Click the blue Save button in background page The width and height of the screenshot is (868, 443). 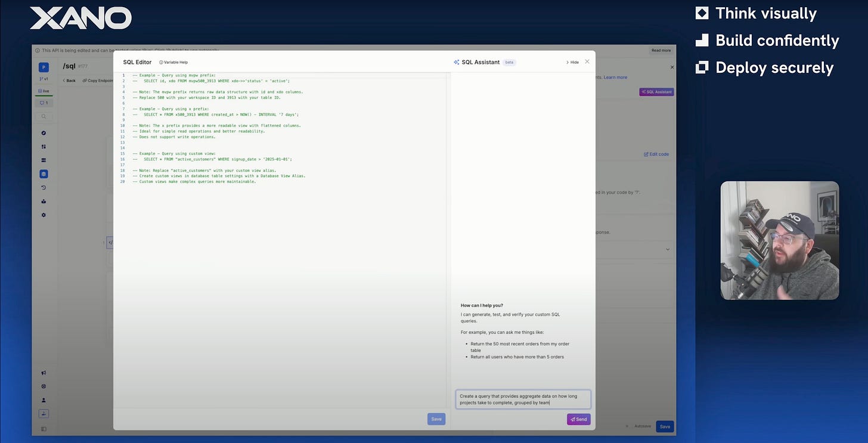click(x=665, y=426)
